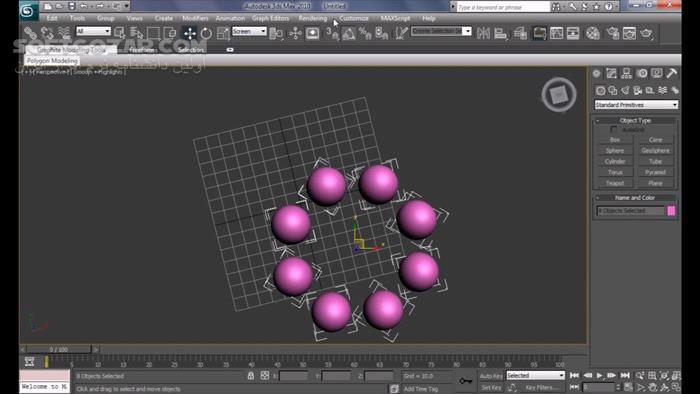Click Use Pivot Point Center button
The width and height of the screenshot is (700, 394).
pyautogui.click(x=277, y=33)
